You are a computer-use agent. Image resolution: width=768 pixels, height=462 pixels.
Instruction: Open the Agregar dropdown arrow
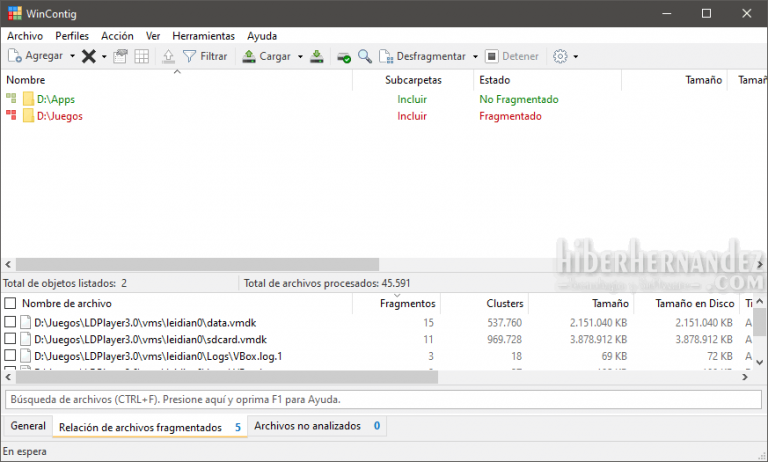[x=72, y=56]
